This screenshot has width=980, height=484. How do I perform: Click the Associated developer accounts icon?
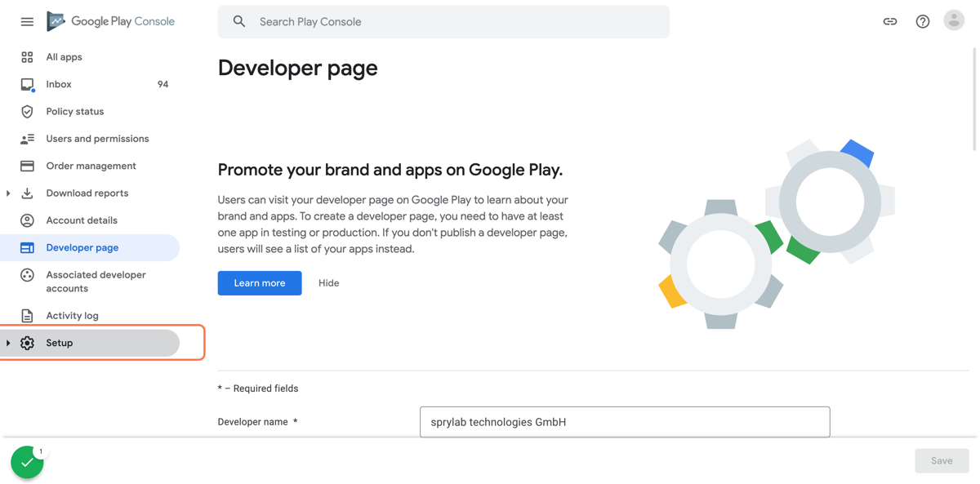[27, 276]
